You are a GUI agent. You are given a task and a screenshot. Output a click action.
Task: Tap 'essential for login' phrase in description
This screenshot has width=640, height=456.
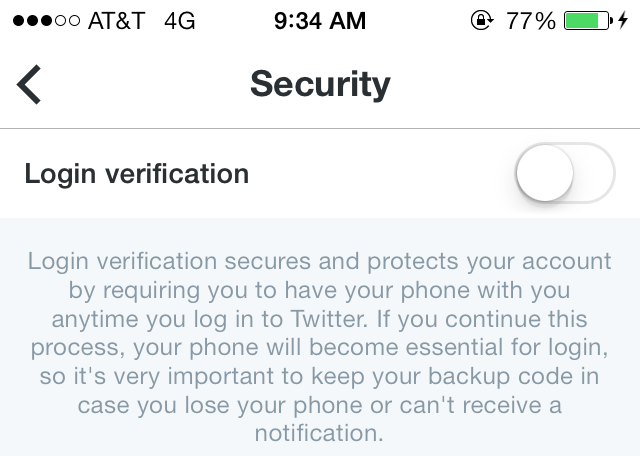coord(507,347)
